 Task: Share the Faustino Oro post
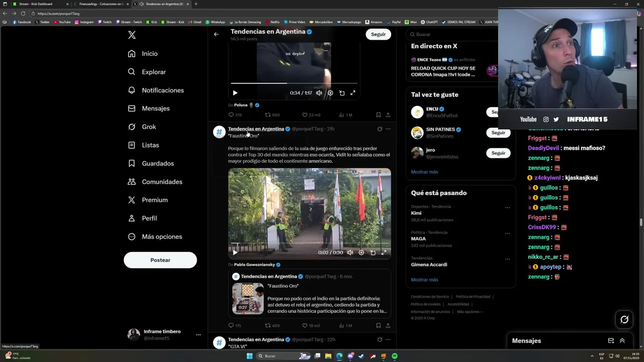388,326
